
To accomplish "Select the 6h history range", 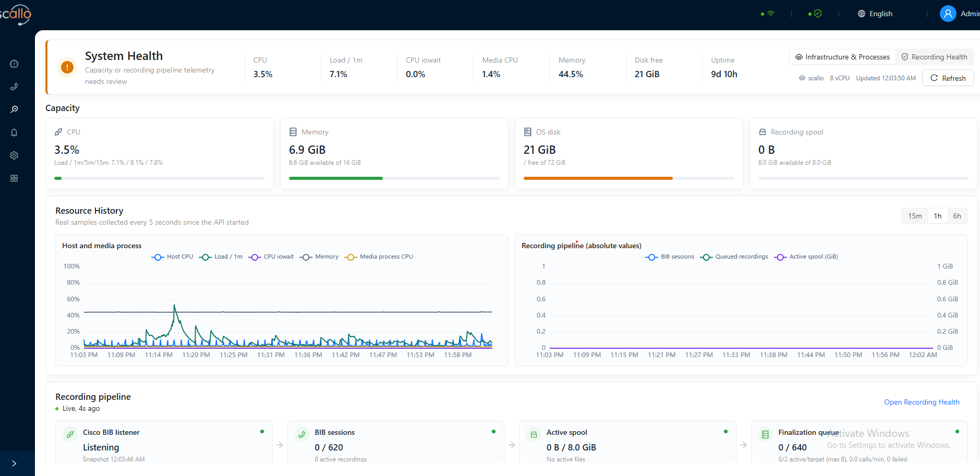I will 957,216.
